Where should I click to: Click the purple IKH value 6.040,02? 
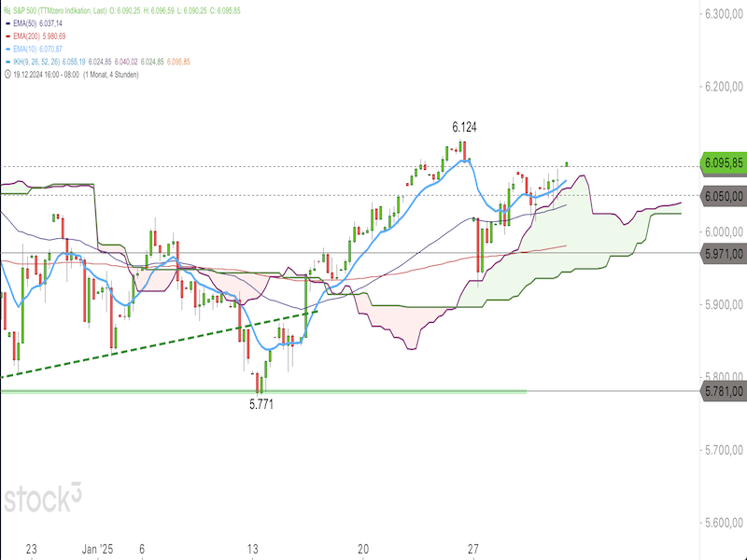point(126,62)
